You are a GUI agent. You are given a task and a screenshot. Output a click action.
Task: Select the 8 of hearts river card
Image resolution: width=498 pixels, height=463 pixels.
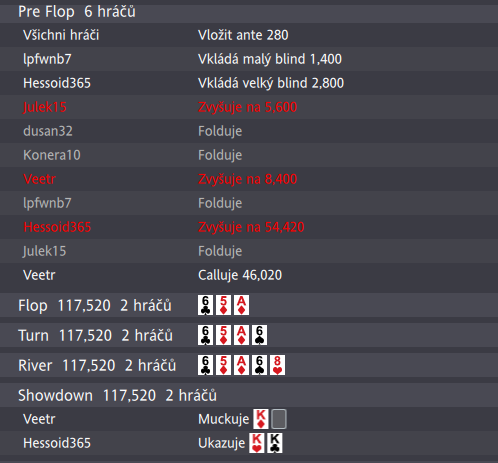[277, 365]
